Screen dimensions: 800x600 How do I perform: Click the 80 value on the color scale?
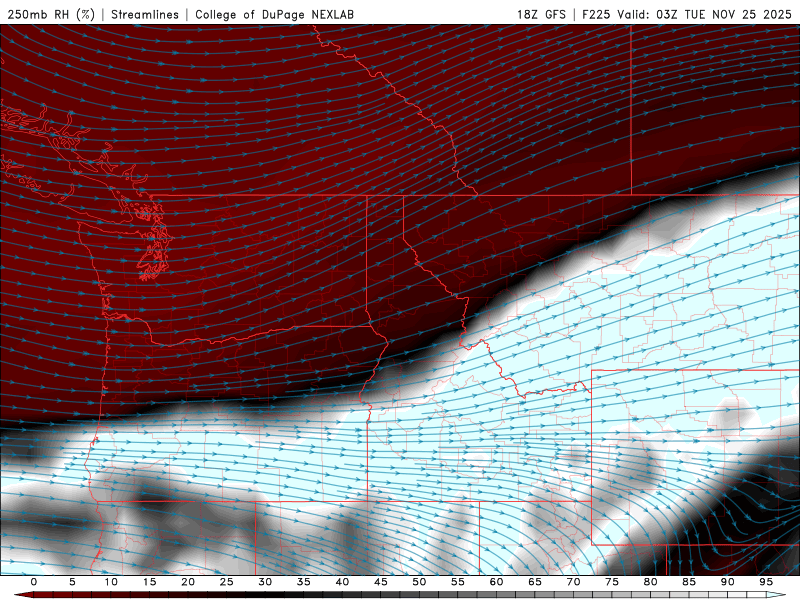click(x=650, y=582)
